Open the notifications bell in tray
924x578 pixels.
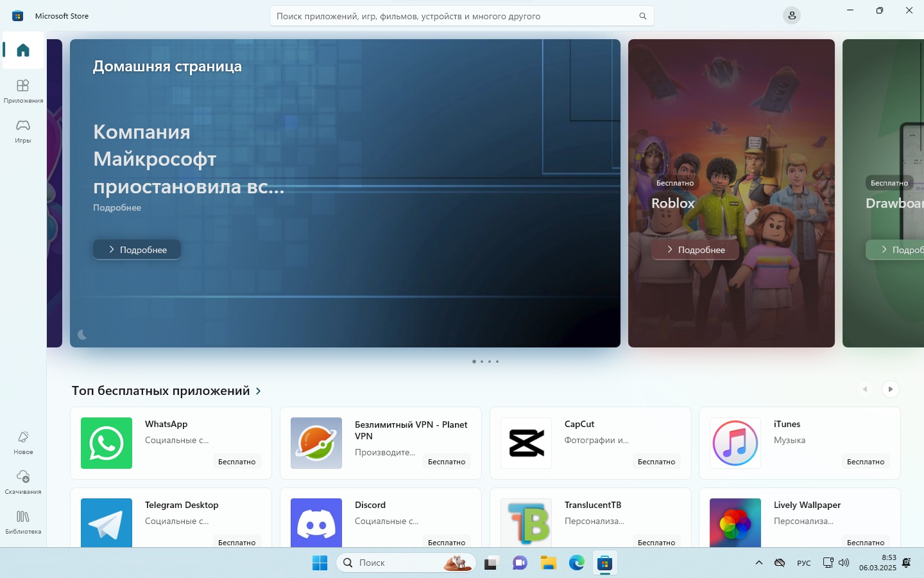pyautogui.click(x=906, y=563)
